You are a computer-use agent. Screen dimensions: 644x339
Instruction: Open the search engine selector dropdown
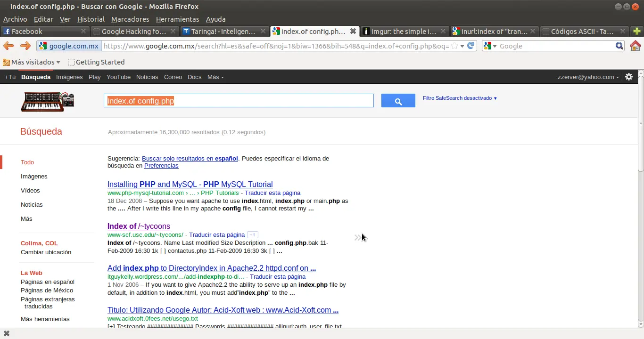[490, 46]
